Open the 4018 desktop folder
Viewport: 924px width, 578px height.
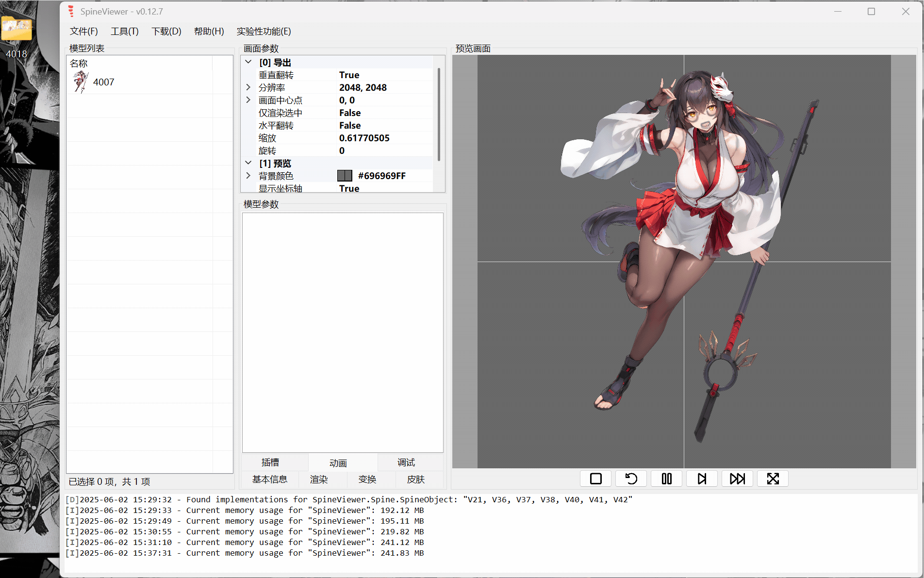tap(16, 36)
